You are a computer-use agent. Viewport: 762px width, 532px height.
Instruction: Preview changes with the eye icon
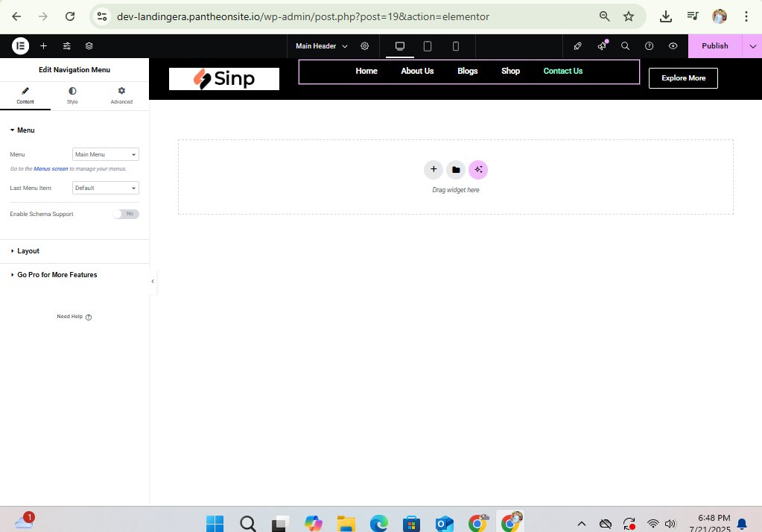pos(673,45)
